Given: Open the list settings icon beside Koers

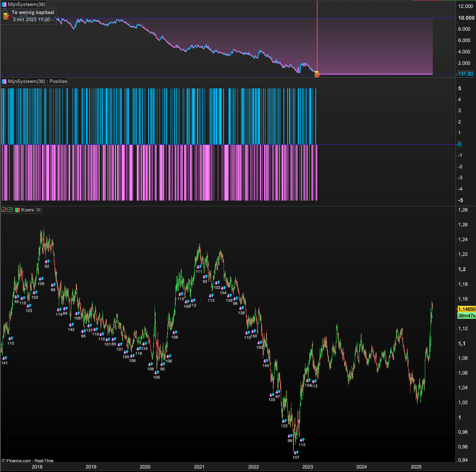Looking at the screenshot, I should pyautogui.click(x=39, y=210).
